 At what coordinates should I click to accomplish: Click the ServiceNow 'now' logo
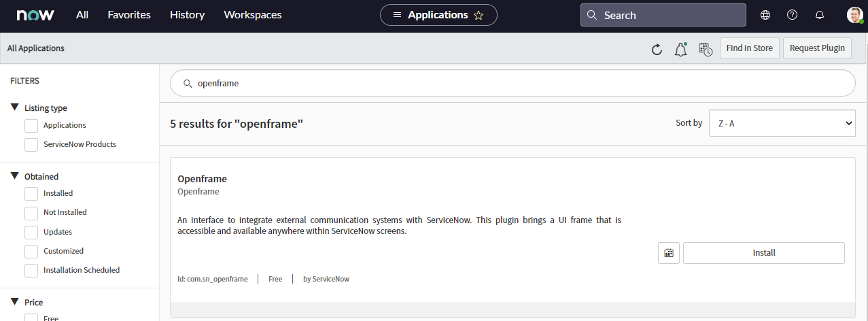click(35, 15)
